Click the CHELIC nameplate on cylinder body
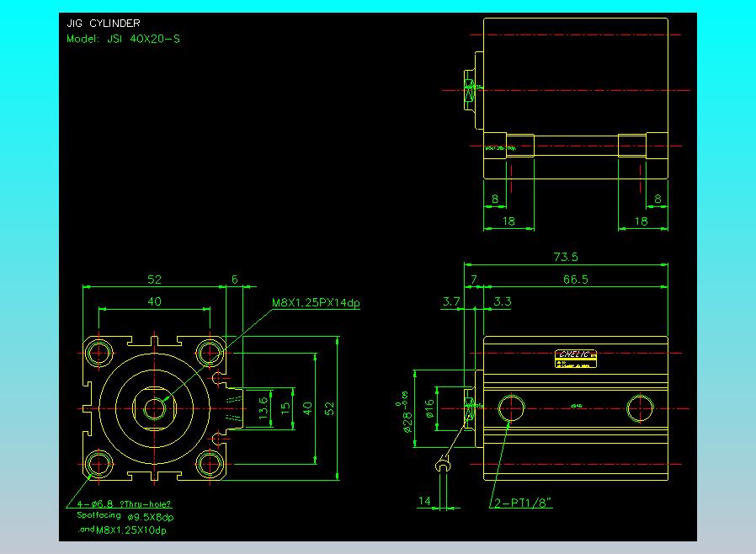The width and height of the screenshot is (756, 554). tap(576, 359)
